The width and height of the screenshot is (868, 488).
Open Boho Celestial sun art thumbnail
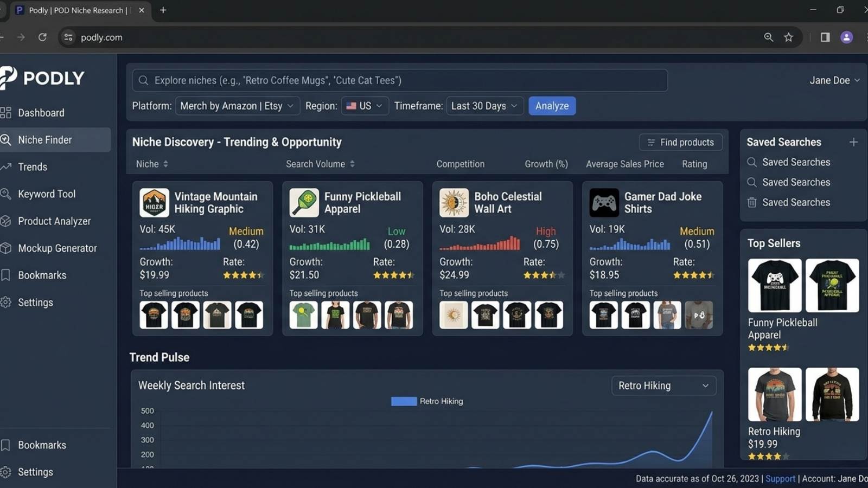click(454, 315)
